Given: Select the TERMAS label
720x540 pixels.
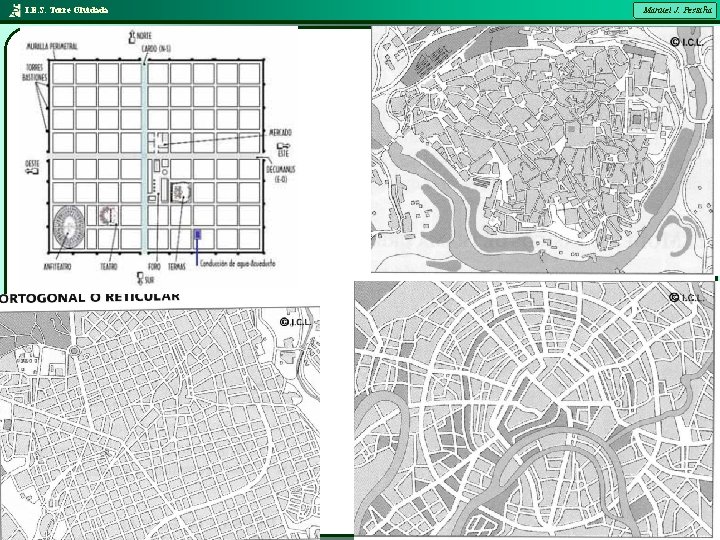Looking at the screenshot, I should (177, 266).
